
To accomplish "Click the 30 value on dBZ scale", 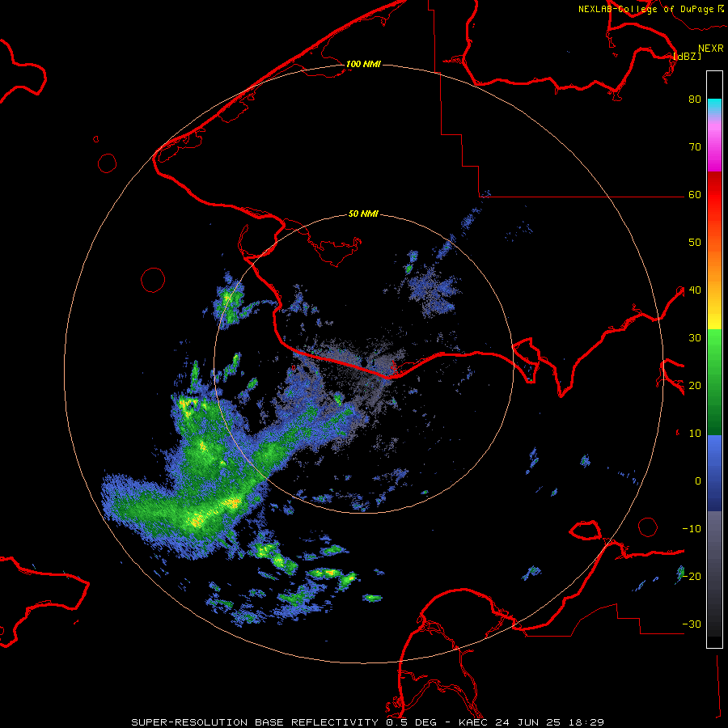I will 695,338.
